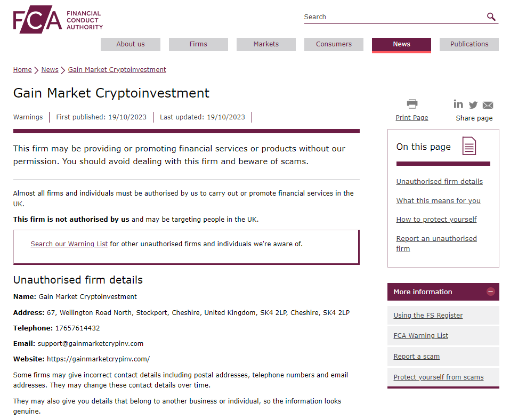
Task: Open the Search our Warning List link
Action: 69,244
